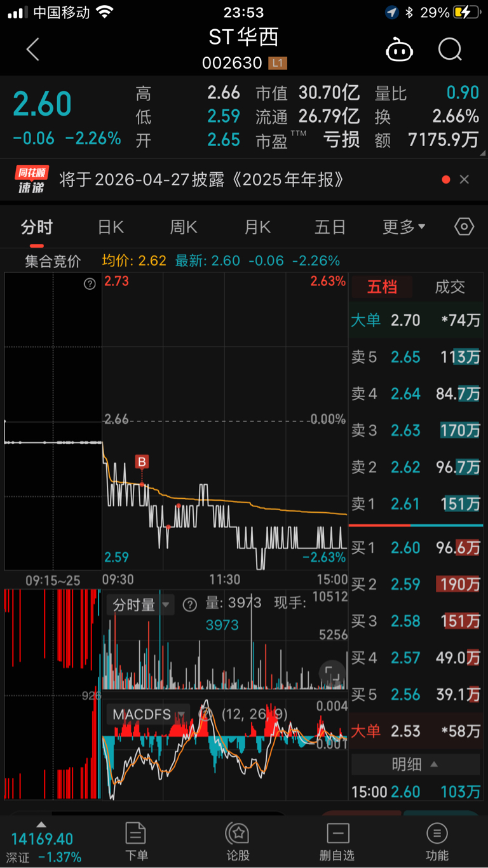488x868 pixels.
Task: Select the 成交 trades tab
Action: click(x=450, y=287)
